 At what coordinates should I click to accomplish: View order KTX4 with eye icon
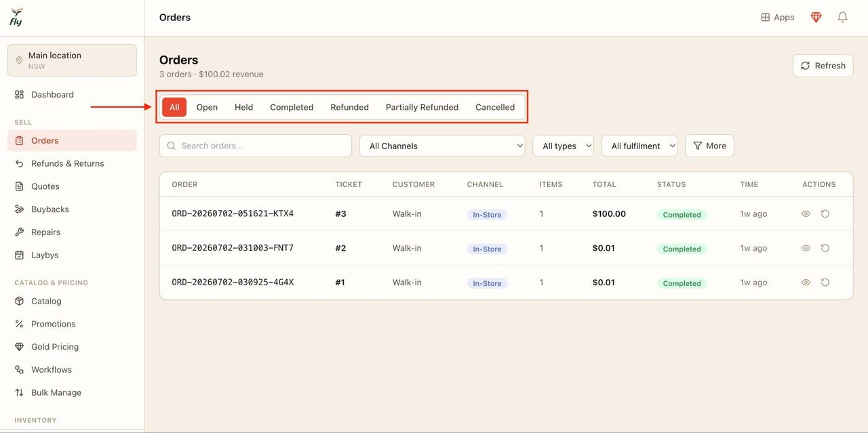coord(806,214)
